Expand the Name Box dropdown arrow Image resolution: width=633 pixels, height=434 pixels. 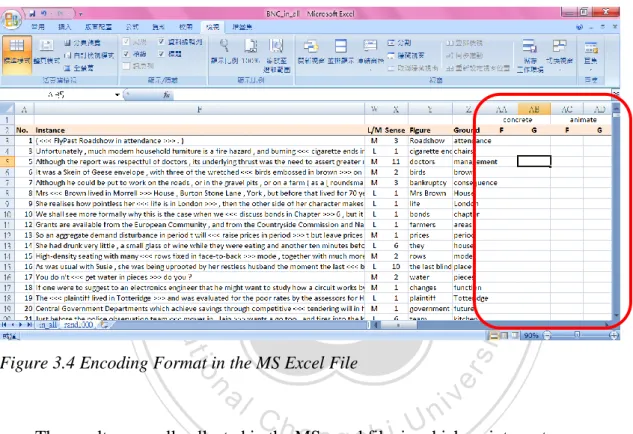point(117,95)
